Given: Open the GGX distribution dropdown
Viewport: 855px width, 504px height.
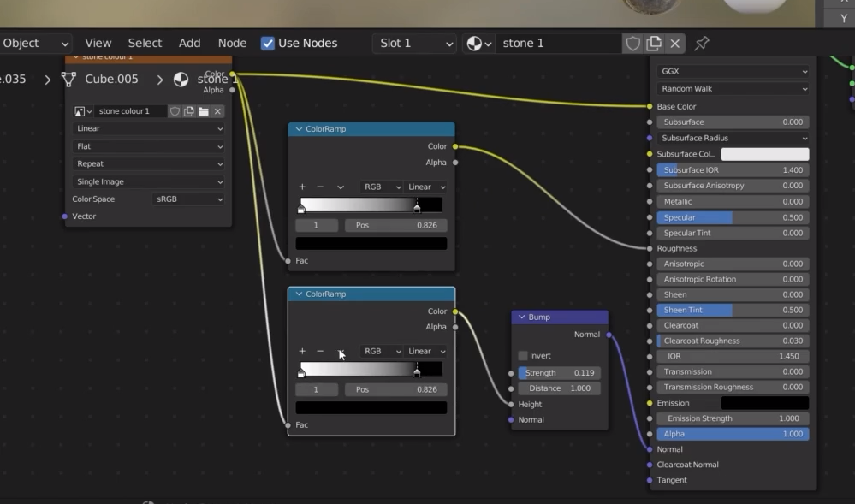Looking at the screenshot, I should (x=733, y=72).
